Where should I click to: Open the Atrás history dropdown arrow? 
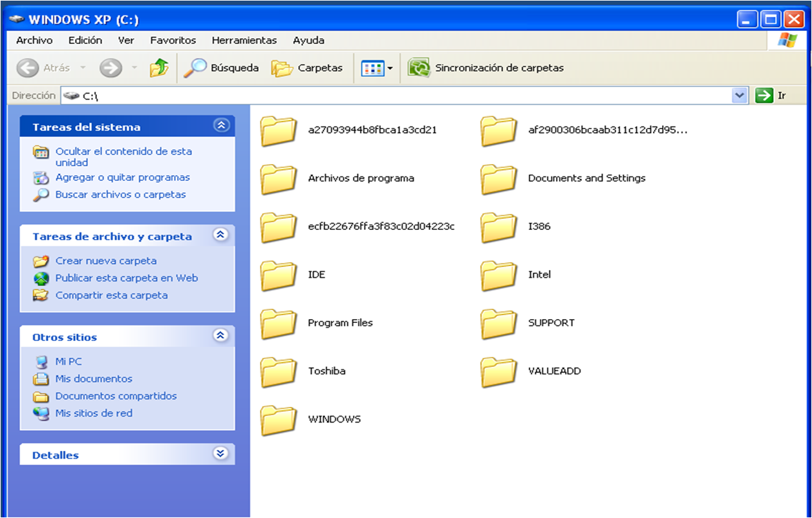pyautogui.click(x=83, y=68)
